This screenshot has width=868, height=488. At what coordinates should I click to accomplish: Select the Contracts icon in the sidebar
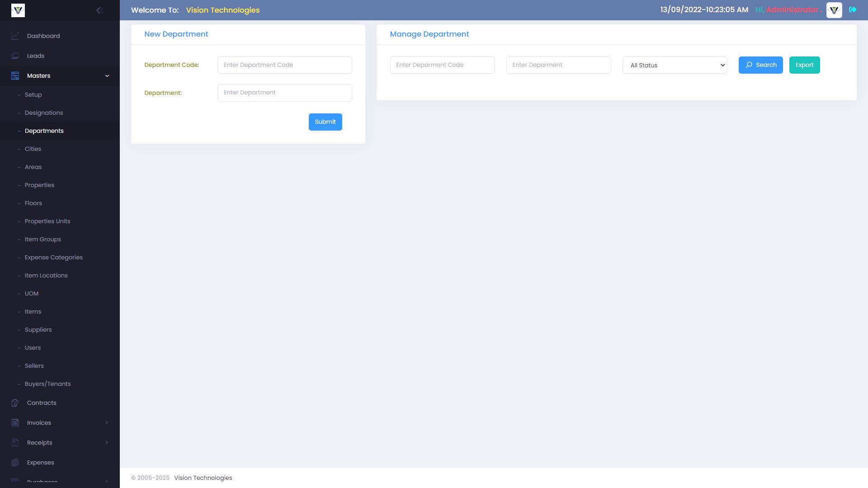click(x=15, y=403)
